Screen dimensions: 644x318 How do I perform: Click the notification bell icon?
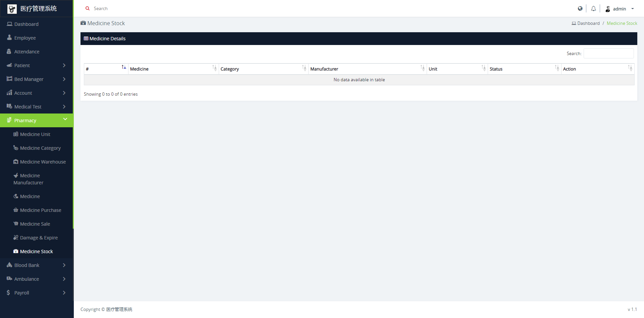(593, 9)
